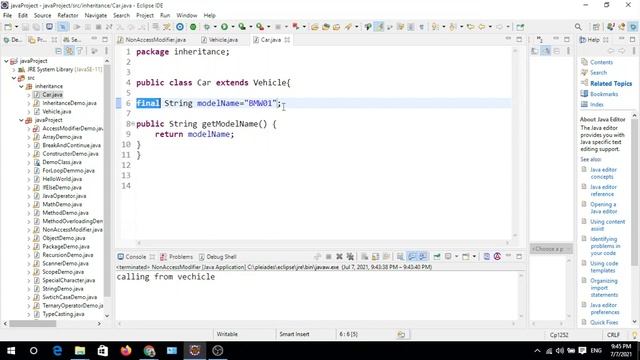Open the Run button dropdown arrow
The height and width of the screenshot is (360, 640).
coord(233,27)
